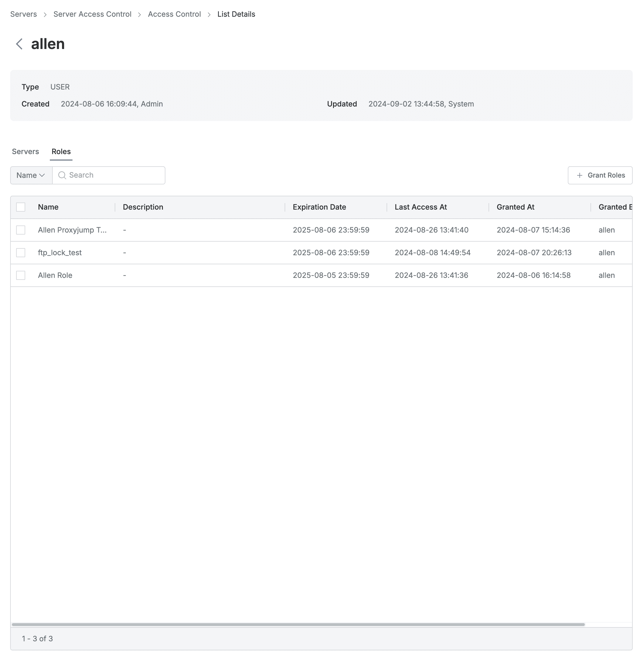Check the Allen Role row checkbox
Screen dimensions: 644x660
coord(21,275)
